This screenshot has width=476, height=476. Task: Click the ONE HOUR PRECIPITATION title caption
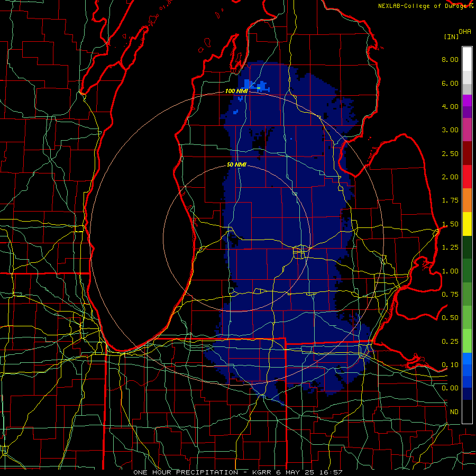(238, 472)
